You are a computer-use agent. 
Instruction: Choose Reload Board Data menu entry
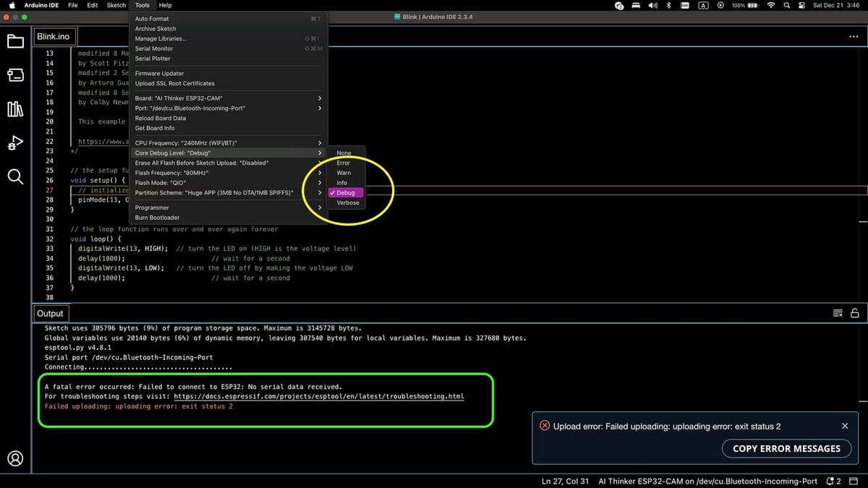(x=228, y=119)
